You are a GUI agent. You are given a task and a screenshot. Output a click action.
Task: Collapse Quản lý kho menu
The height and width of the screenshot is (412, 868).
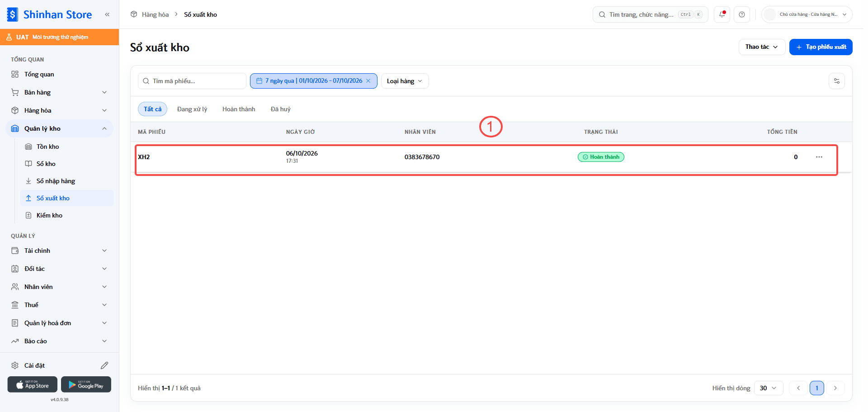tap(59, 128)
